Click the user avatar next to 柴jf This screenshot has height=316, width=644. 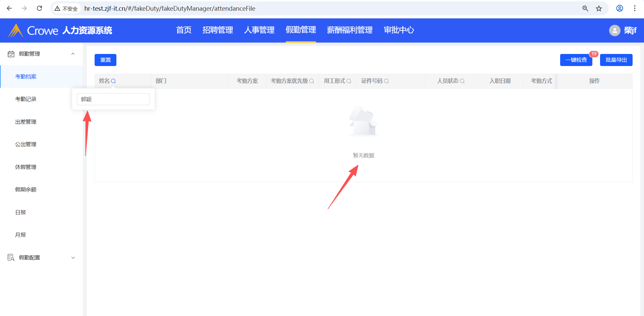pos(614,30)
